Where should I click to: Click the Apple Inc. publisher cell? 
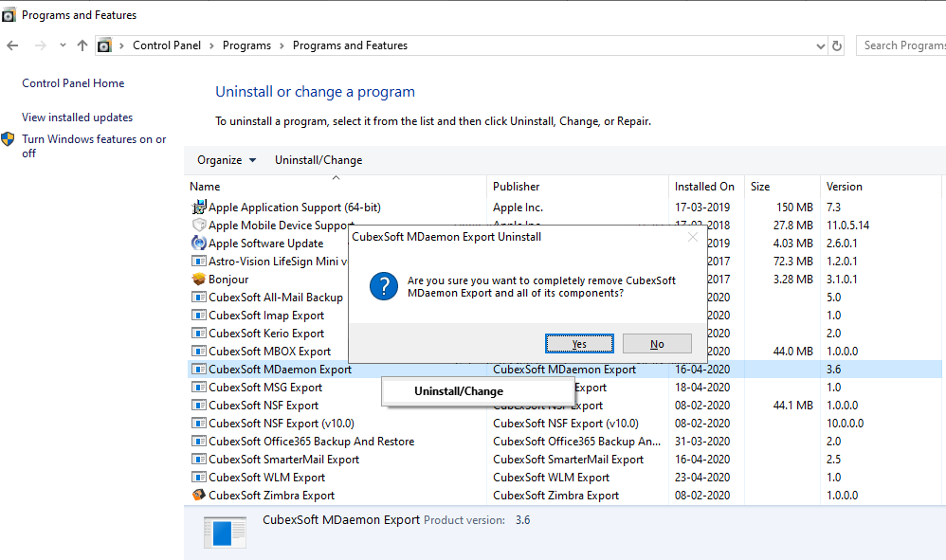click(x=518, y=208)
